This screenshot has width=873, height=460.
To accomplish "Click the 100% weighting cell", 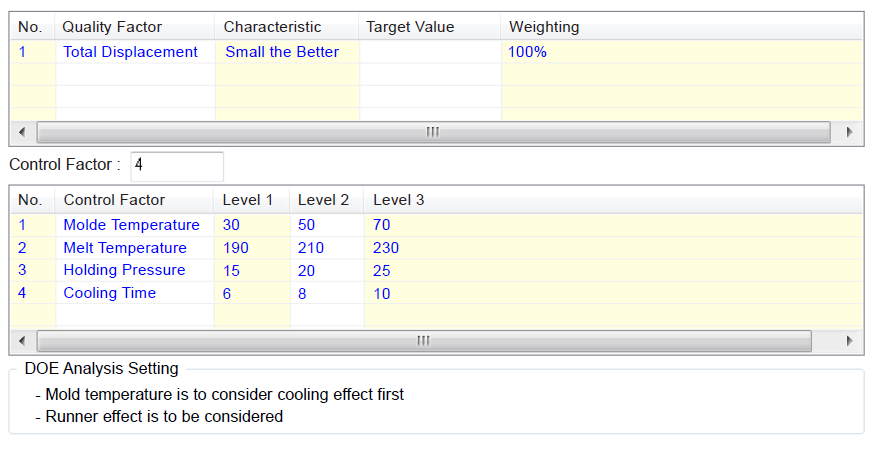I will (527, 52).
